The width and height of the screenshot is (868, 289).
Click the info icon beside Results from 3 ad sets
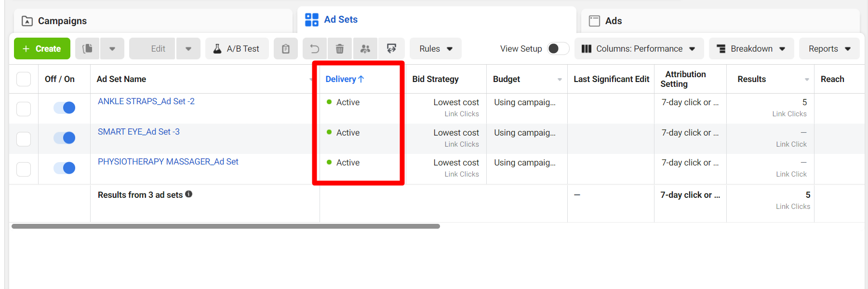coord(189,194)
